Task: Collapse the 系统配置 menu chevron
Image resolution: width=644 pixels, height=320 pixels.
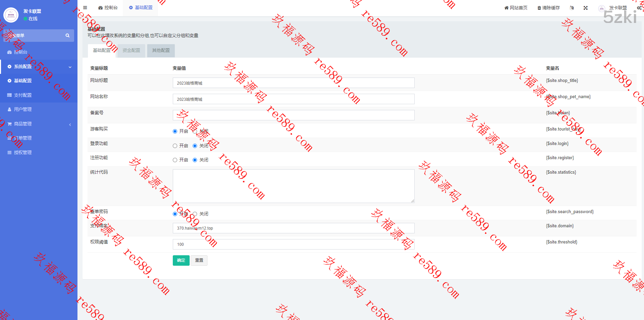Action: pos(70,67)
